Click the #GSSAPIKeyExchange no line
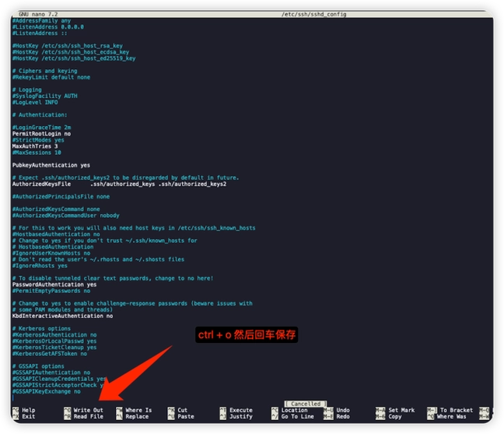 (47, 391)
